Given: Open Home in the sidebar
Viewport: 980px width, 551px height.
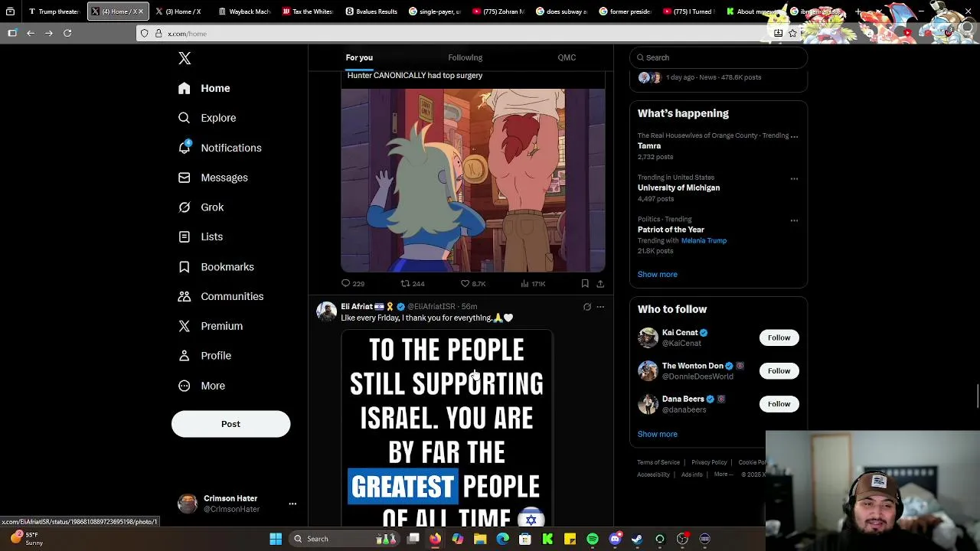Looking at the screenshot, I should (x=204, y=88).
